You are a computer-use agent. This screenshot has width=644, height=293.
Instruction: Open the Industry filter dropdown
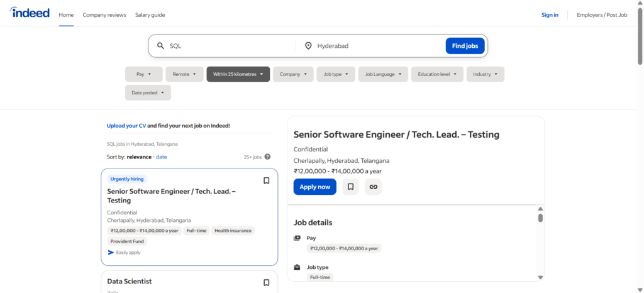pos(486,74)
